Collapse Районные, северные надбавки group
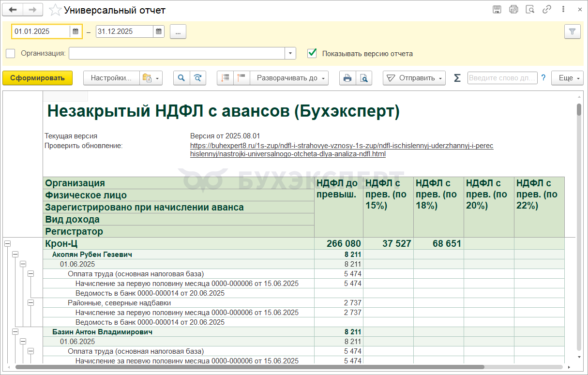 (x=30, y=302)
